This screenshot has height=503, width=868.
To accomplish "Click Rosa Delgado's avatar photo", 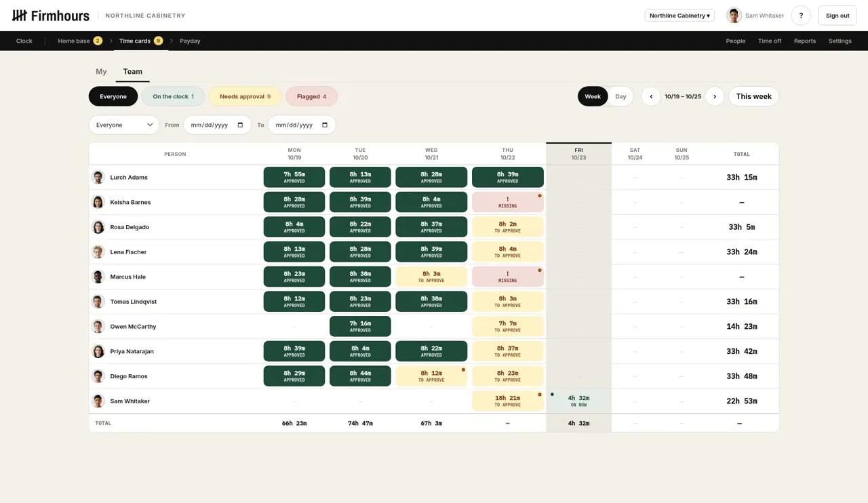I will pos(98,227).
